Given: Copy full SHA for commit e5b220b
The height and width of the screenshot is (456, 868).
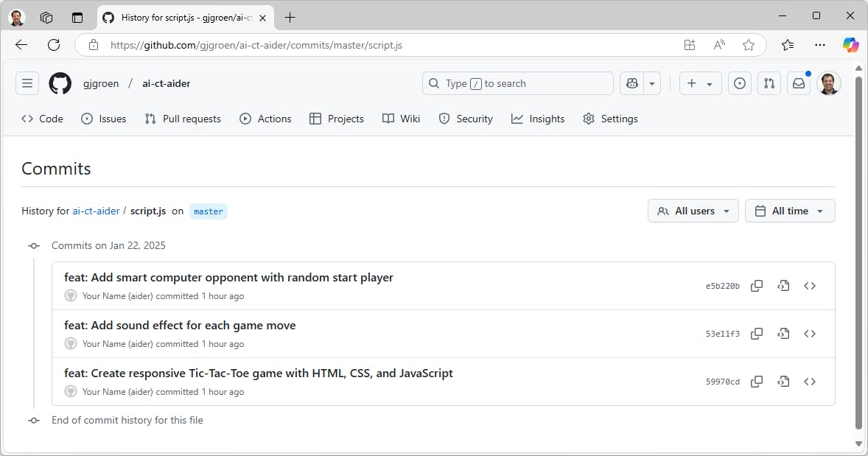Looking at the screenshot, I should tap(756, 286).
